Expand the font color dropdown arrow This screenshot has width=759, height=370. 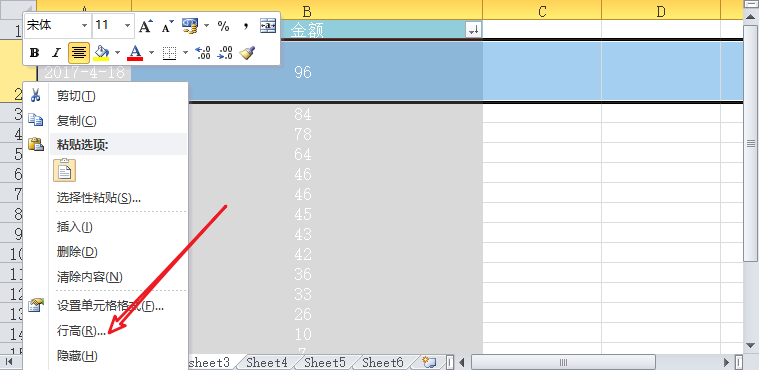151,53
